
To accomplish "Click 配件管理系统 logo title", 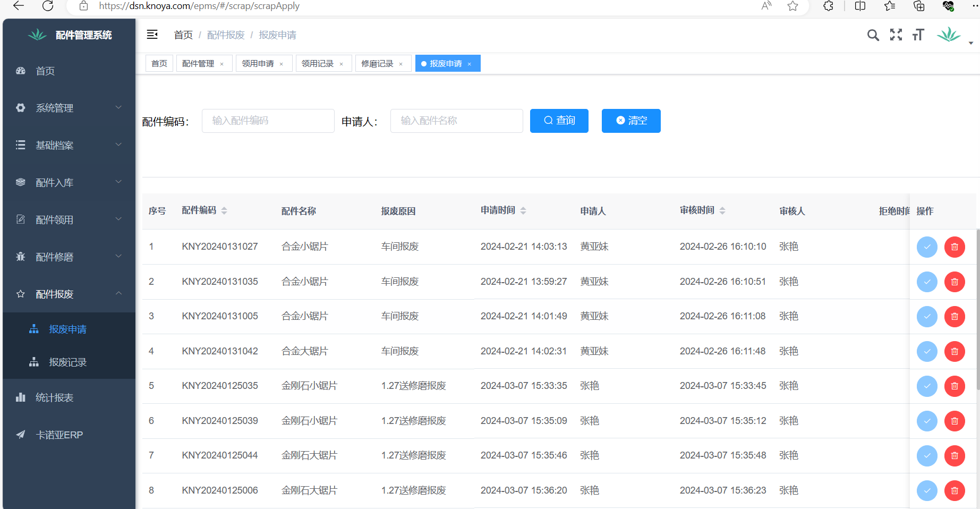I will [x=83, y=35].
